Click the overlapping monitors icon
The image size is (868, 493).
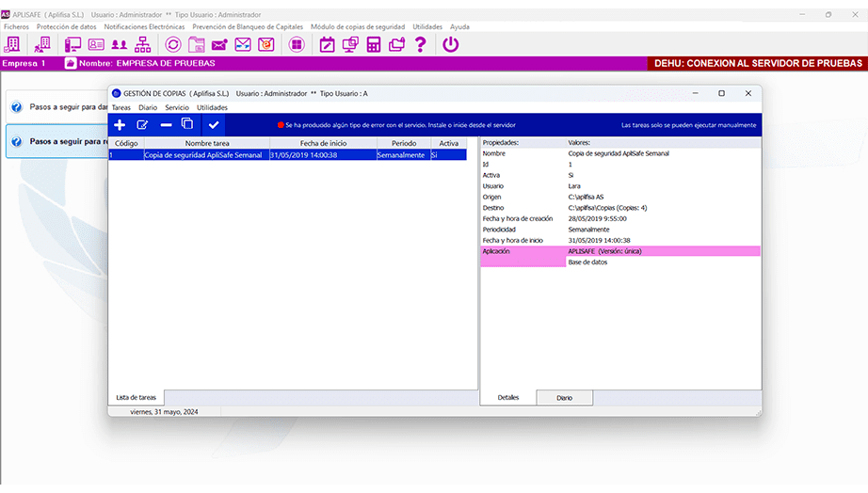point(350,44)
